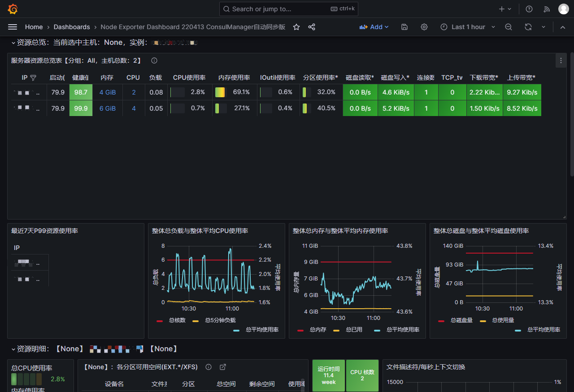Toggle the 总核数 legend series

point(177,320)
